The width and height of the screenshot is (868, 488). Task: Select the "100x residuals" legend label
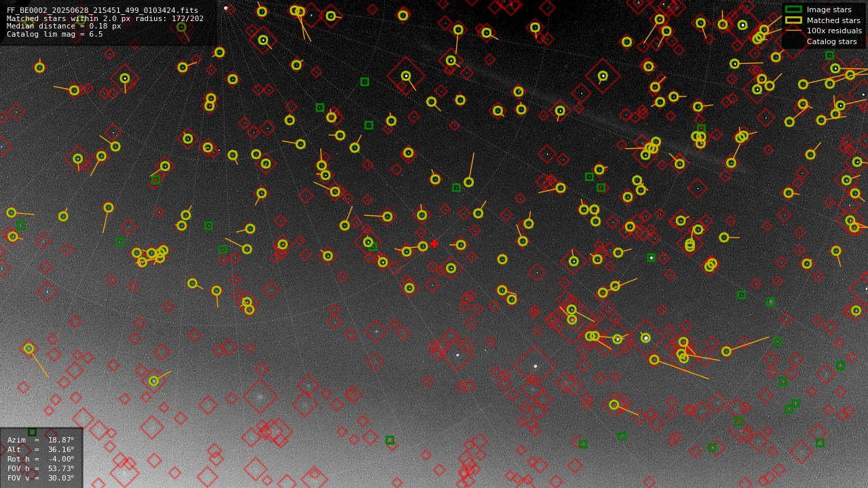(x=834, y=31)
